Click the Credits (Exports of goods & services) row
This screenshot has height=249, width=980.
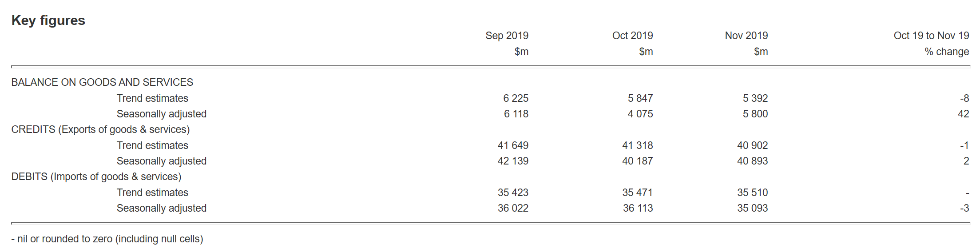100,129
